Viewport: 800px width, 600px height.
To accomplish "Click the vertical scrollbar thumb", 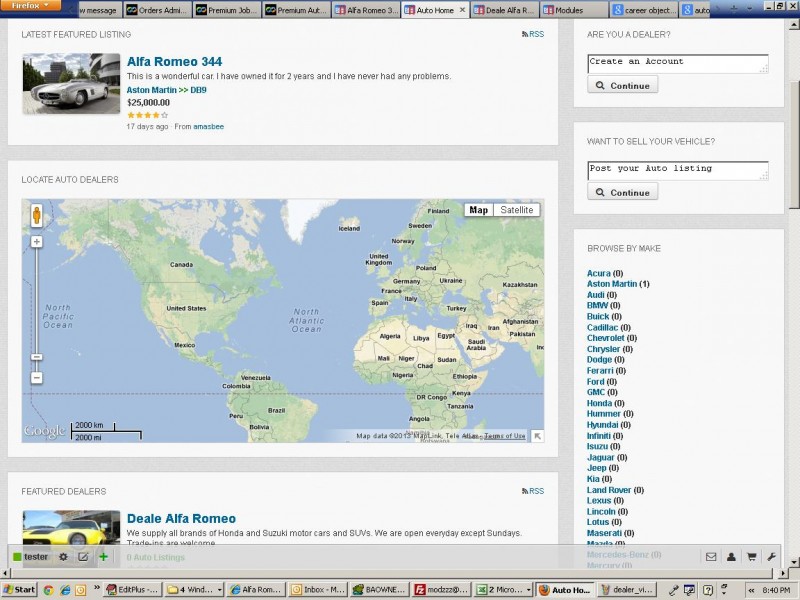I will [794, 145].
